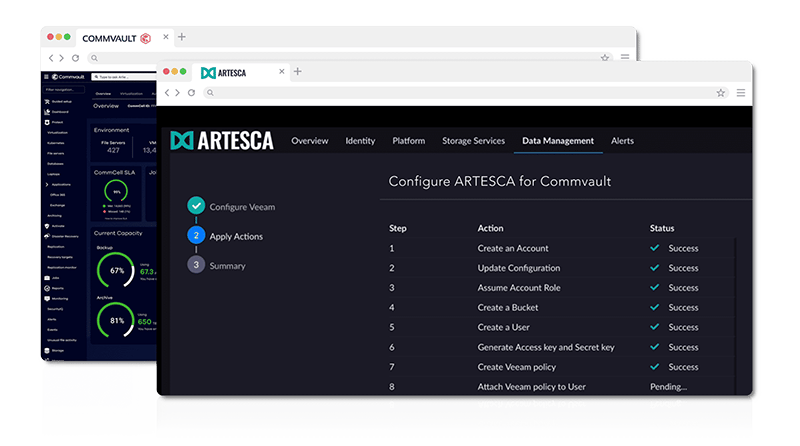800x446 pixels.
Task: Open Commvault app navigation grid icon
Action: click(x=46, y=77)
